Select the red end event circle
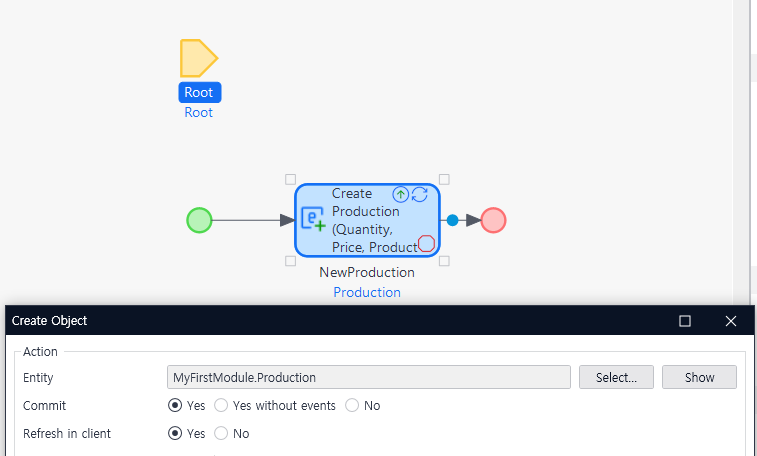The width and height of the screenshot is (757, 456). 493,221
